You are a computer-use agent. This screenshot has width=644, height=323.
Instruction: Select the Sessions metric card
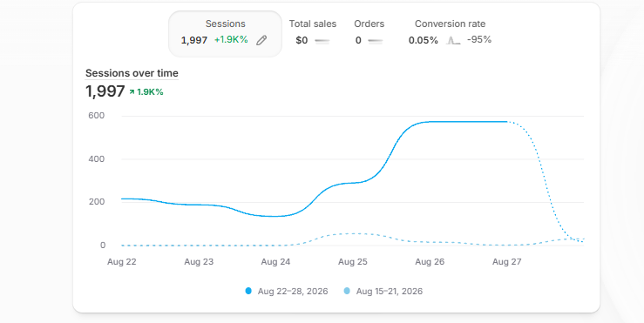225,34
